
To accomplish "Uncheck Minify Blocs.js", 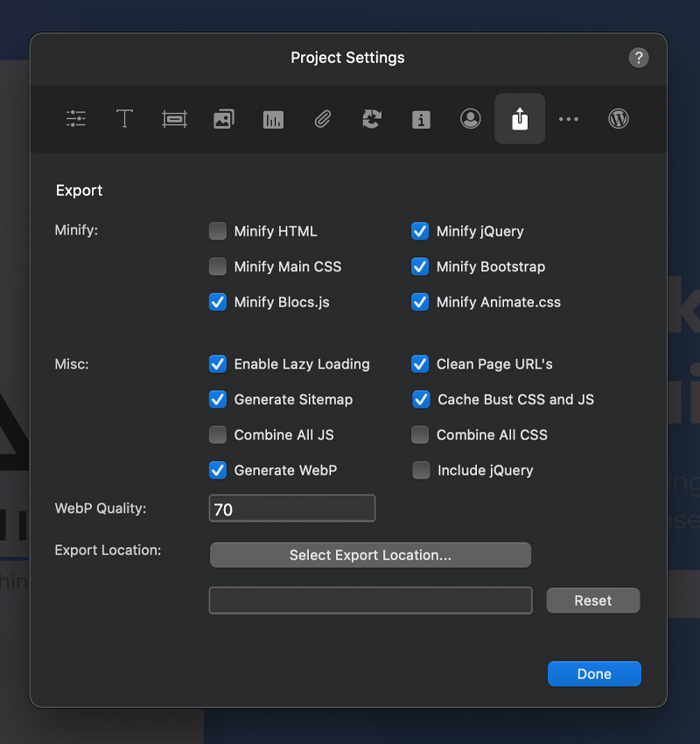I will tap(218, 302).
